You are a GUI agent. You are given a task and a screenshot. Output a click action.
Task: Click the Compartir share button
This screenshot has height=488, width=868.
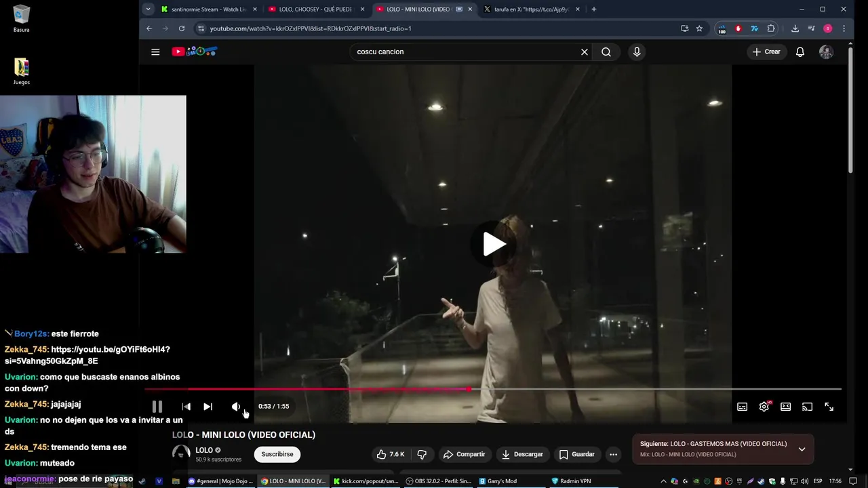[x=464, y=454]
